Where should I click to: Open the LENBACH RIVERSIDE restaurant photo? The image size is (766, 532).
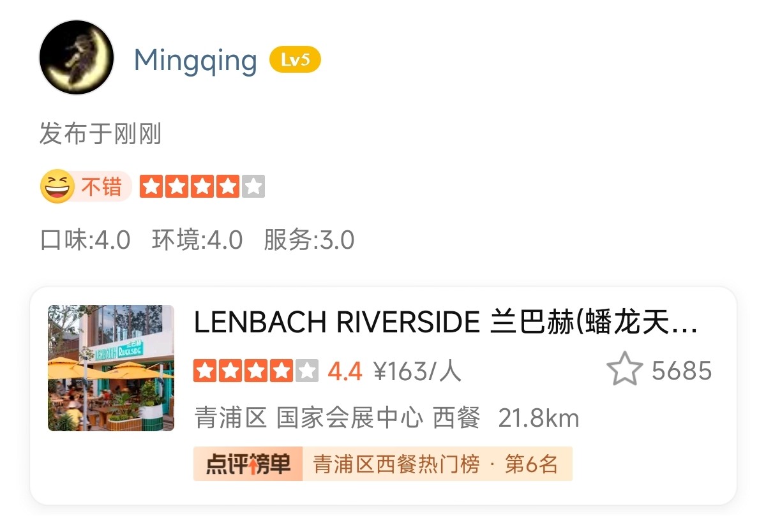click(x=111, y=368)
